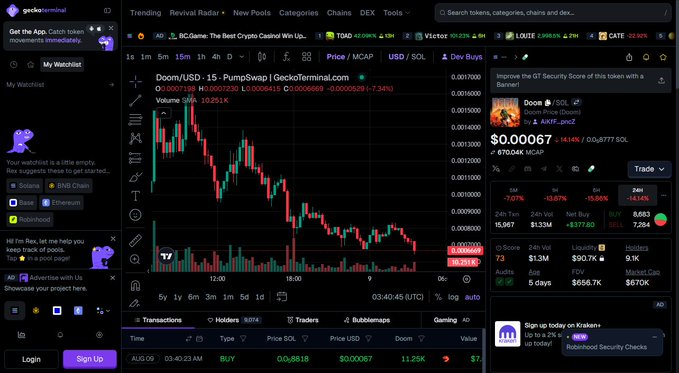679x373 pixels.
Task: Collapse the left sidebar panel
Action: (x=107, y=10)
